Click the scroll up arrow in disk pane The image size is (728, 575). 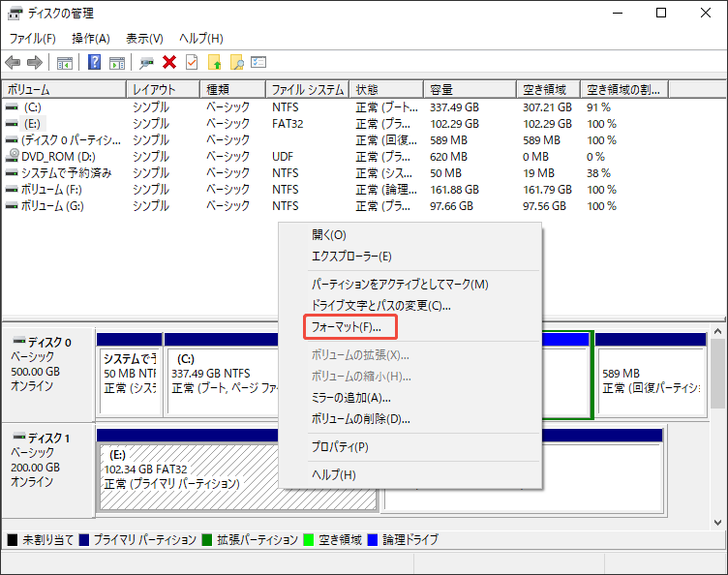[717, 331]
